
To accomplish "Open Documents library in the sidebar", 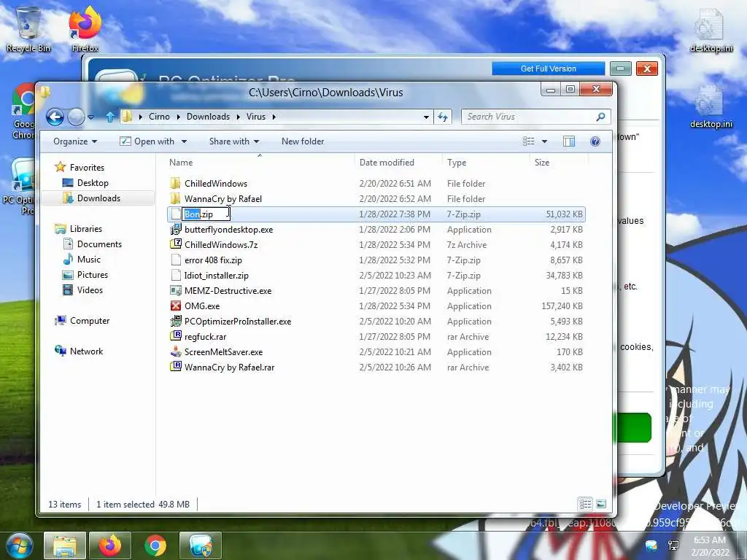I will [93, 244].
